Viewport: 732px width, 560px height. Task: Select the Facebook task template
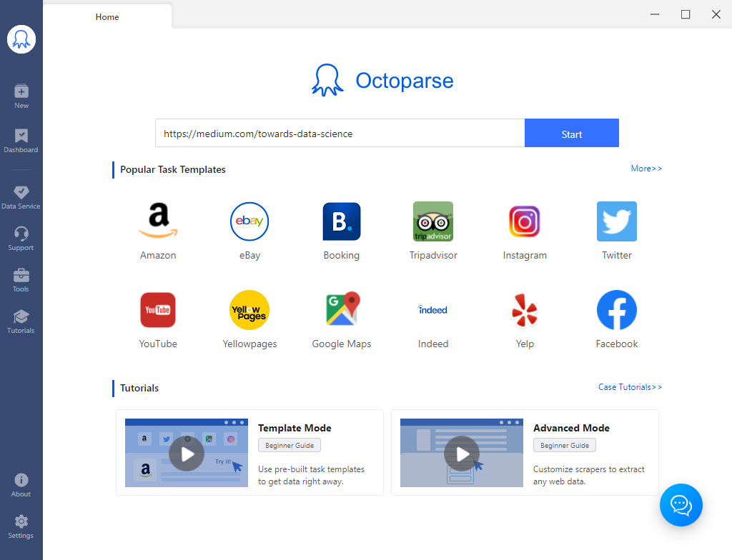click(616, 310)
